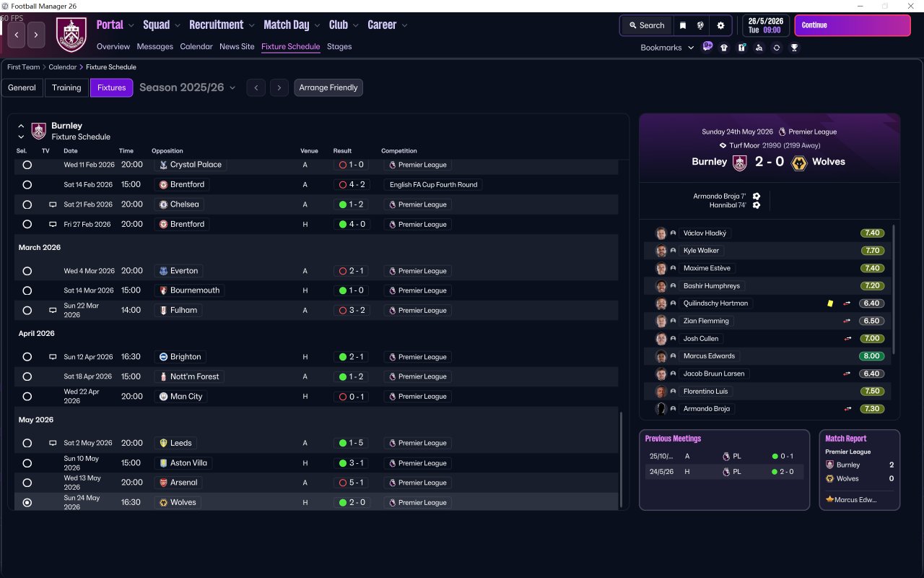Screen dimensions: 924x578
Task: Click the Calendar breadcrumb link
Action: pyautogui.click(x=63, y=67)
